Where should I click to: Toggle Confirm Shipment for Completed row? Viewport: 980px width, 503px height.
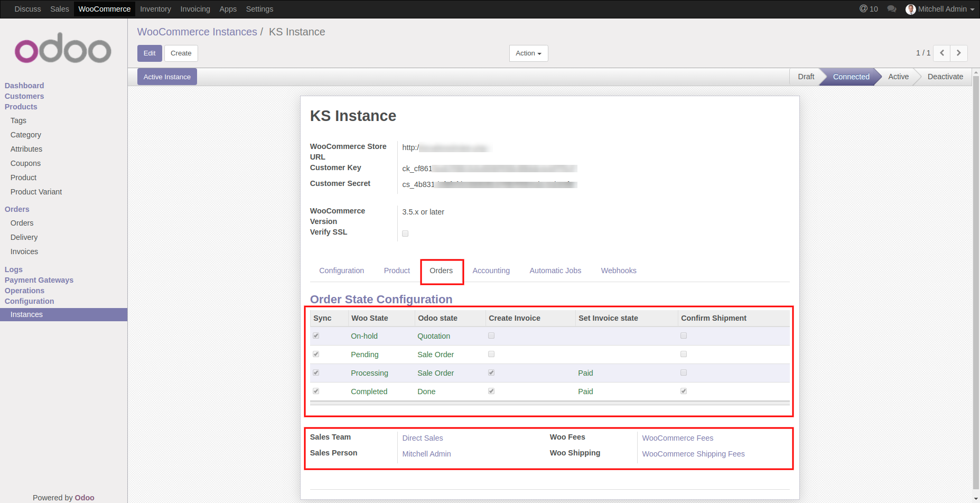(684, 391)
